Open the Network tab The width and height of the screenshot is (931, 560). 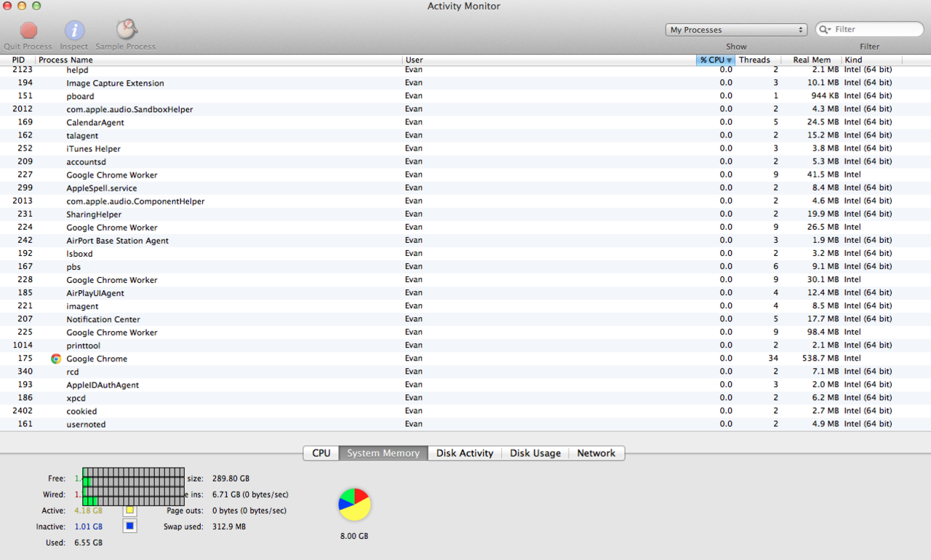[x=596, y=453]
